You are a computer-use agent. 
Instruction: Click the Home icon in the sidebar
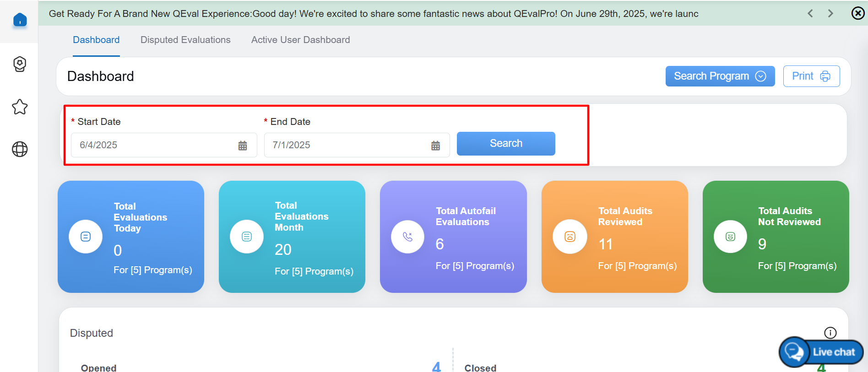pyautogui.click(x=20, y=20)
